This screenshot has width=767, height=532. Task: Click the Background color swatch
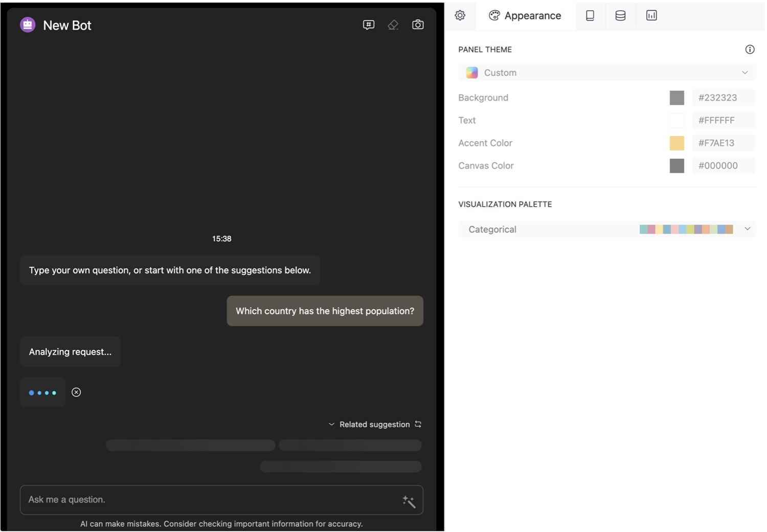(676, 98)
